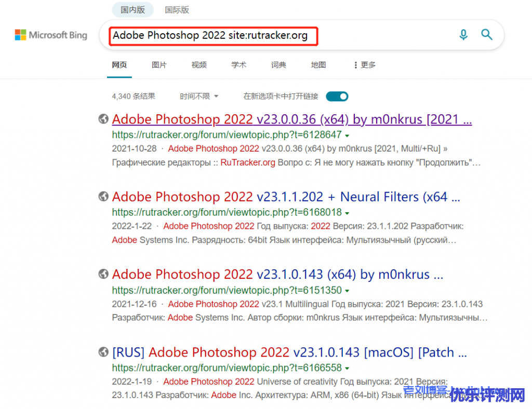Click the magnifying glass search icon
532x409 pixels.
click(486, 35)
